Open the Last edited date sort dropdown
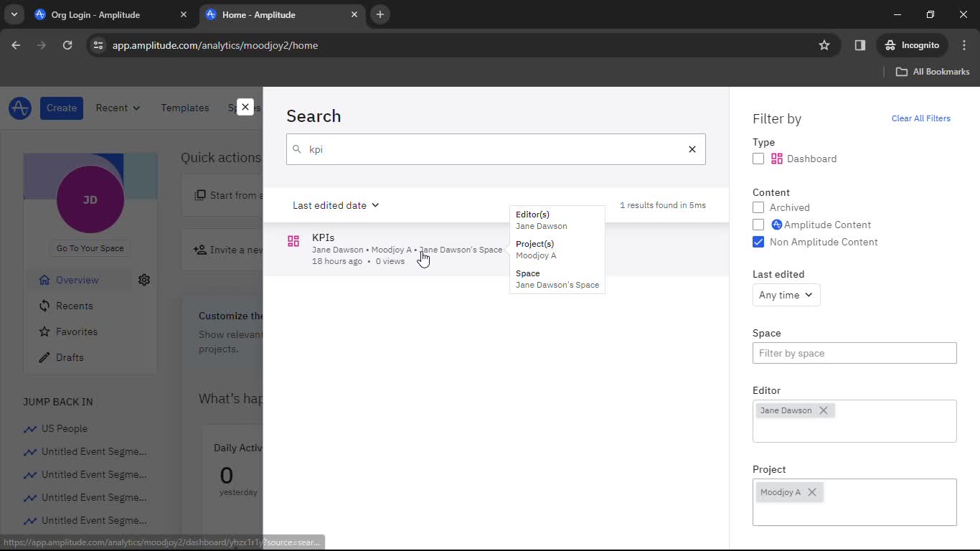Image resolution: width=980 pixels, height=551 pixels. (x=336, y=205)
